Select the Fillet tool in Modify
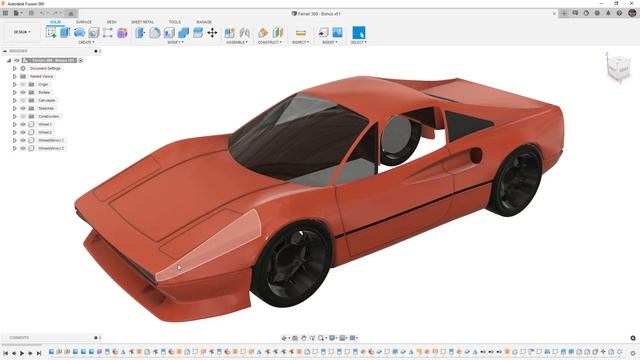The width and height of the screenshot is (640, 360). [x=155, y=33]
